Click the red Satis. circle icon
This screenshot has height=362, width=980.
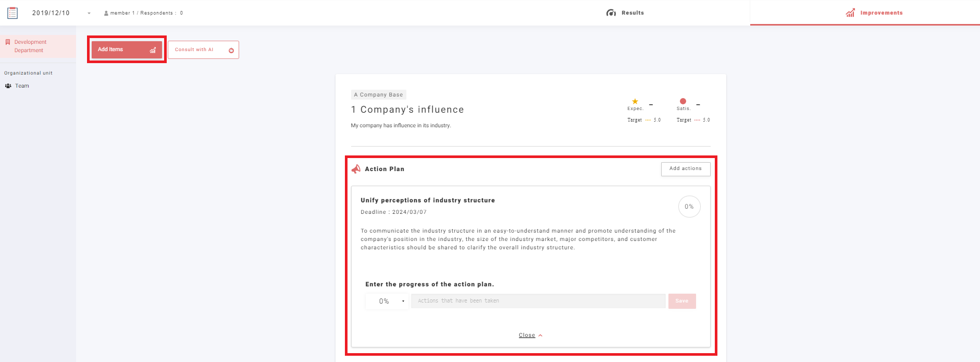pos(683,101)
